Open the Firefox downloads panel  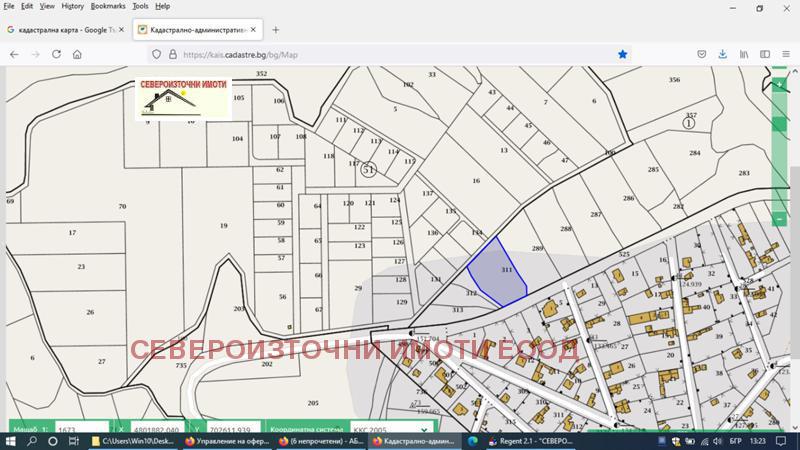point(722,54)
